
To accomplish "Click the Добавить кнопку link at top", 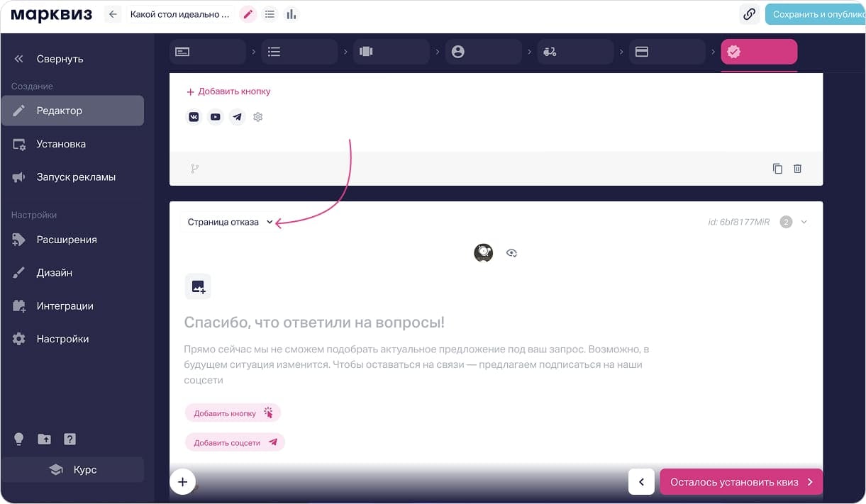I will (228, 91).
